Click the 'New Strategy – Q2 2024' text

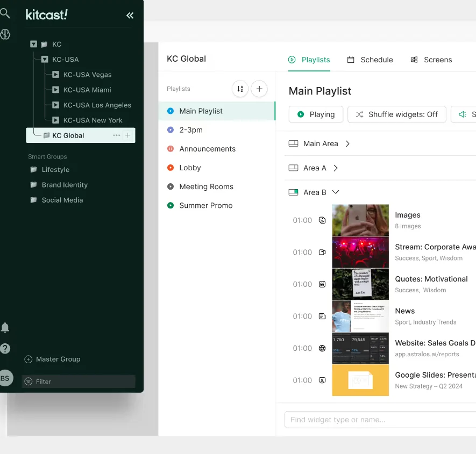tap(429, 386)
